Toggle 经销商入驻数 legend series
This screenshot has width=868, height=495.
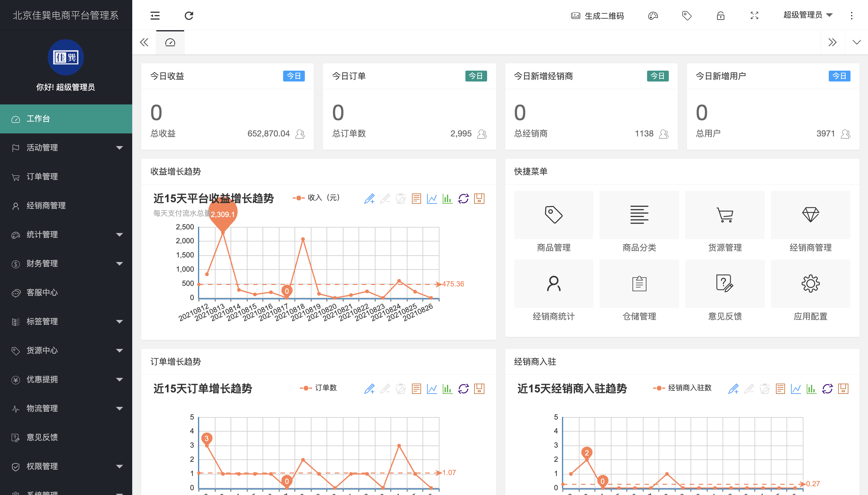(x=682, y=388)
